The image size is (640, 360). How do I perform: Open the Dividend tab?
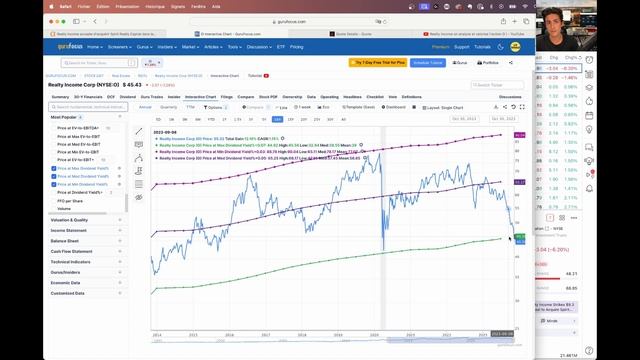point(127,97)
